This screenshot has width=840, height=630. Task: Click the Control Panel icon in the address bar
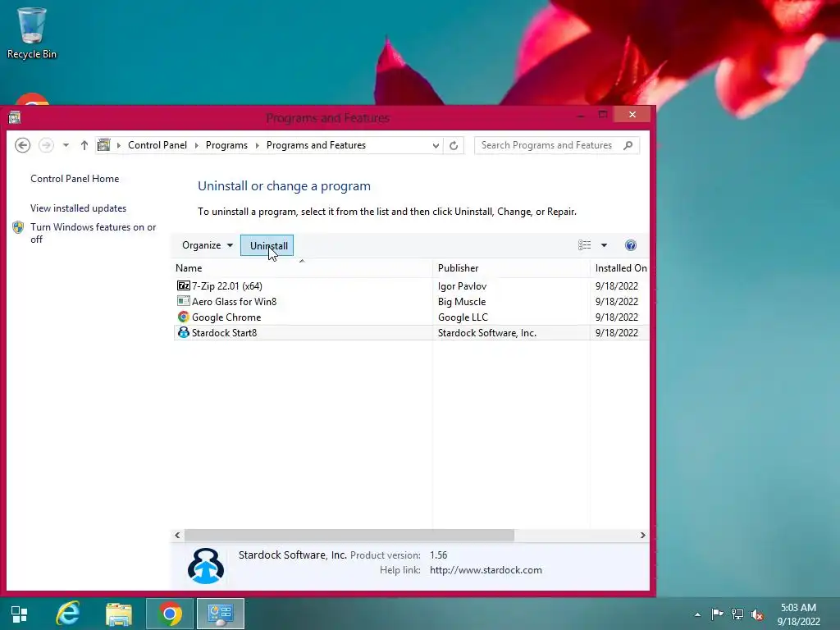click(104, 145)
